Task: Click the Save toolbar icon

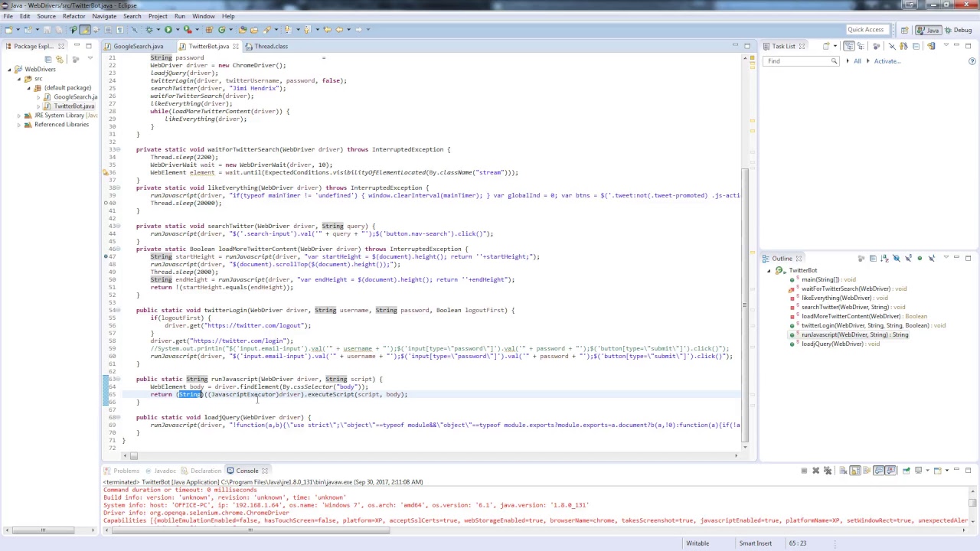Action: coord(47,29)
